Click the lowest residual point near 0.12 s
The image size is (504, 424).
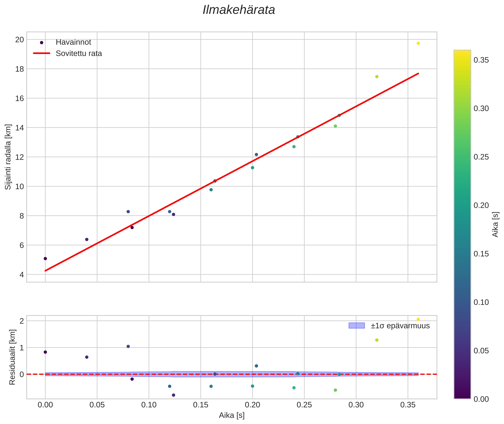tap(174, 395)
